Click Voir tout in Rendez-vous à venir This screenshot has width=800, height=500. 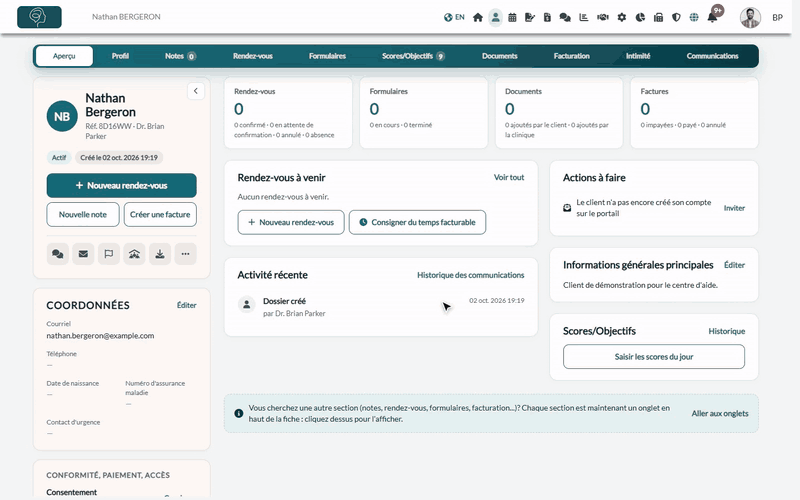(x=509, y=177)
